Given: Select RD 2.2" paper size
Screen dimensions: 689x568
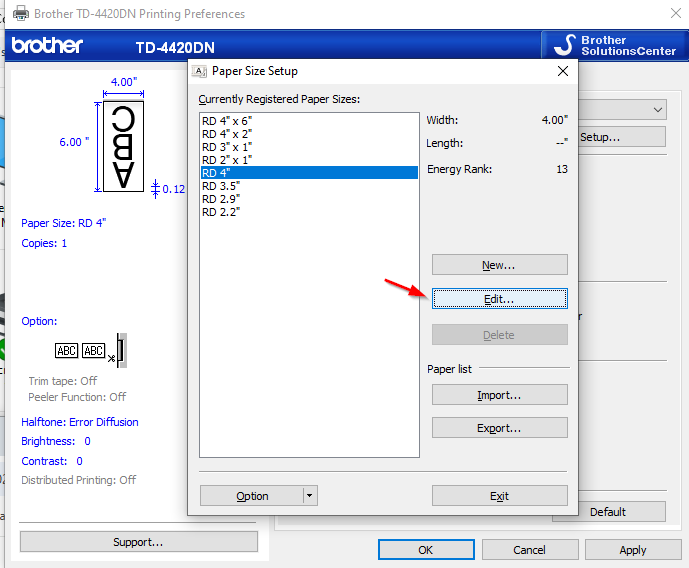Looking at the screenshot, I should (309, 212).
